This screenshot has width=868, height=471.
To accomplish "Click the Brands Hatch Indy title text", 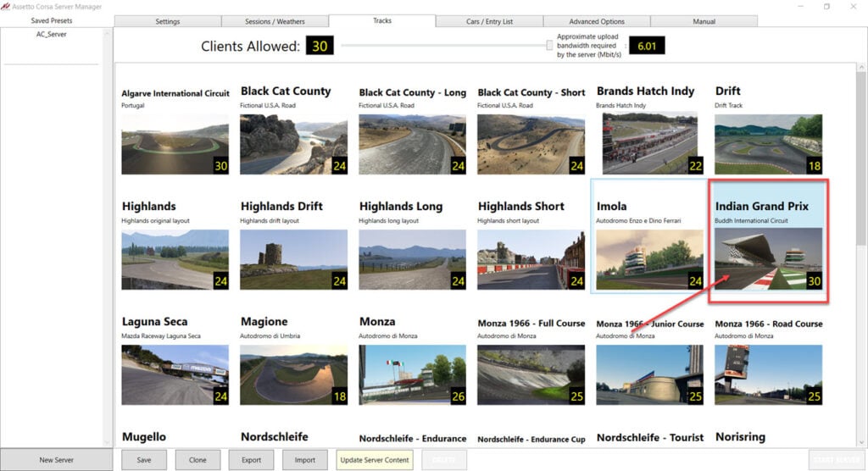I will coord(645,91).
